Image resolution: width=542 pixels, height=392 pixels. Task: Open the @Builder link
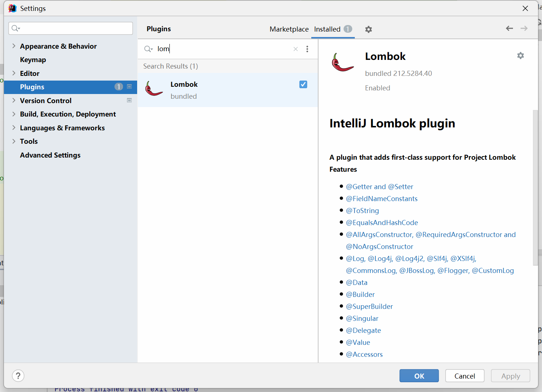click(x=360, y=294)
